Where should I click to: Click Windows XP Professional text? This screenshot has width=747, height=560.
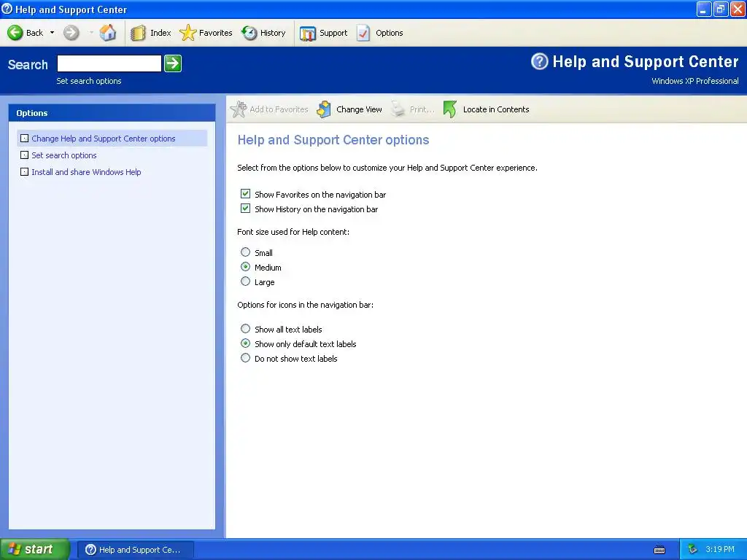point(695,81)
